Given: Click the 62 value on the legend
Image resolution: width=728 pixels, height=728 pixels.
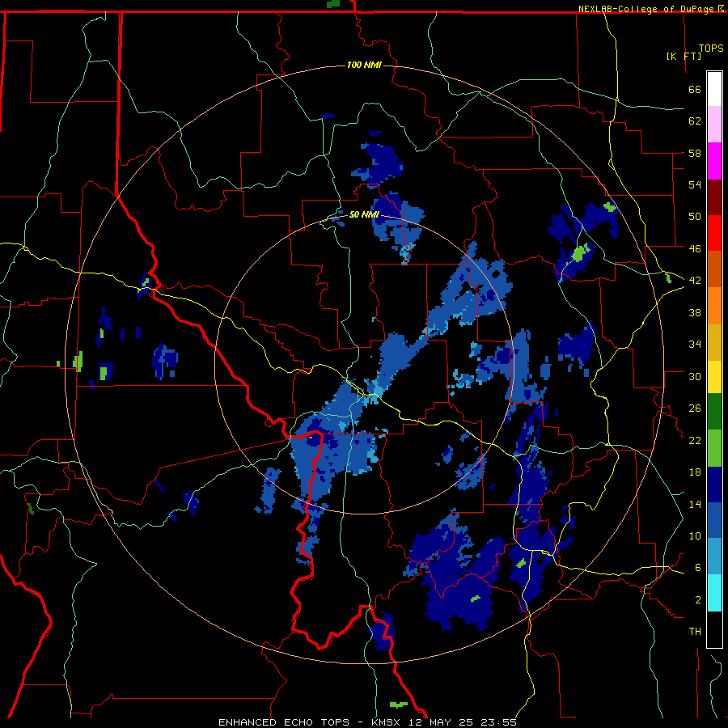Looking at the screenshot, I should (695, 121).
